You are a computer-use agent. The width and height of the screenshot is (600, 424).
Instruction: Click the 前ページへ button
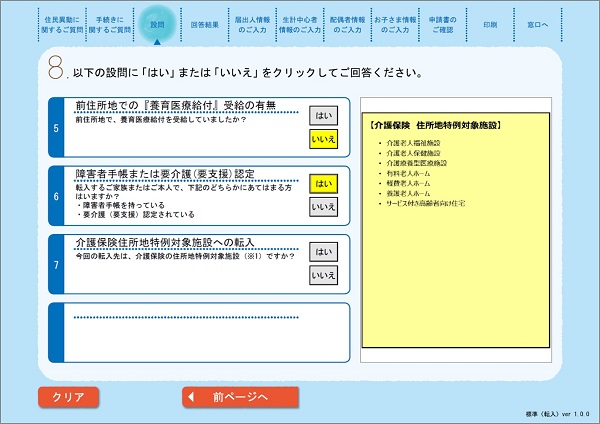(240, 397)
